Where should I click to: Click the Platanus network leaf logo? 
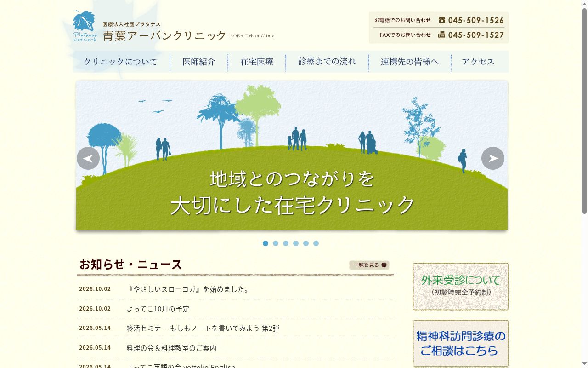click(85, 26)
